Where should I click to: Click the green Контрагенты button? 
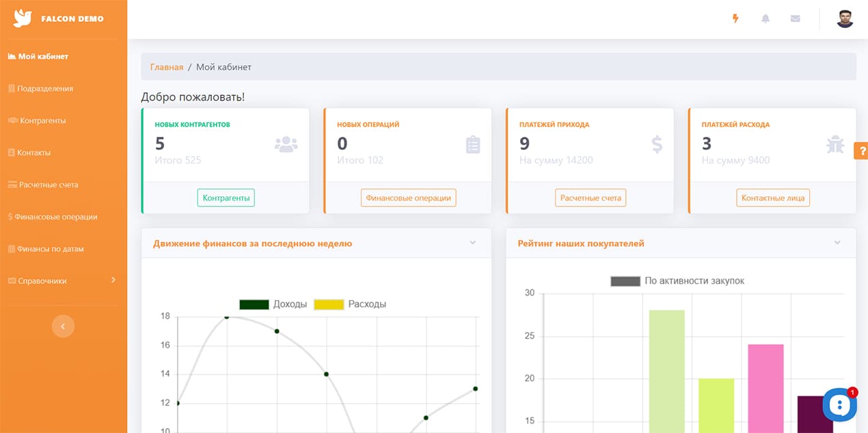pyautogui.click(x=226, y=198)
